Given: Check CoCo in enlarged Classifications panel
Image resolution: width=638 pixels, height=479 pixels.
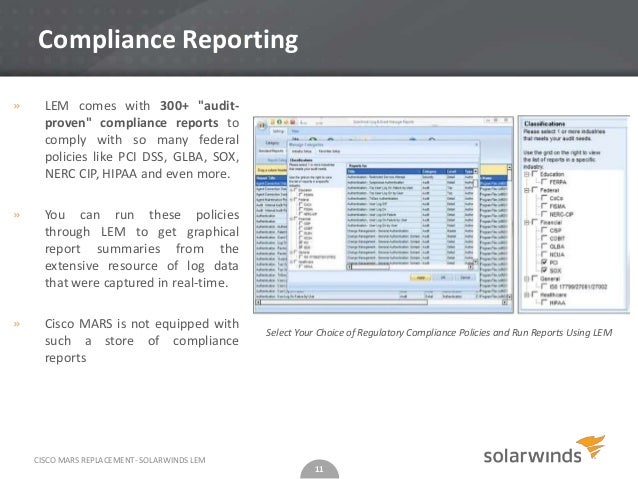Looking at the screenshot, I should [544, 198].
